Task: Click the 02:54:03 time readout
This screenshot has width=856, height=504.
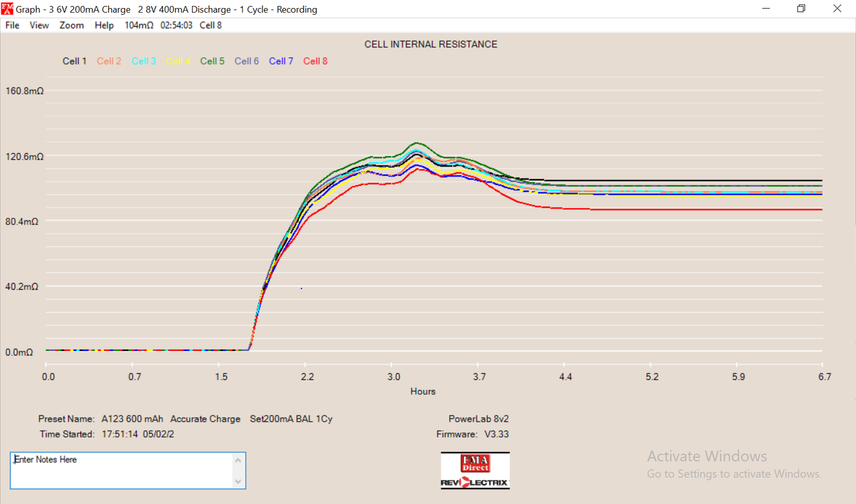Action: tap(177, 25)
